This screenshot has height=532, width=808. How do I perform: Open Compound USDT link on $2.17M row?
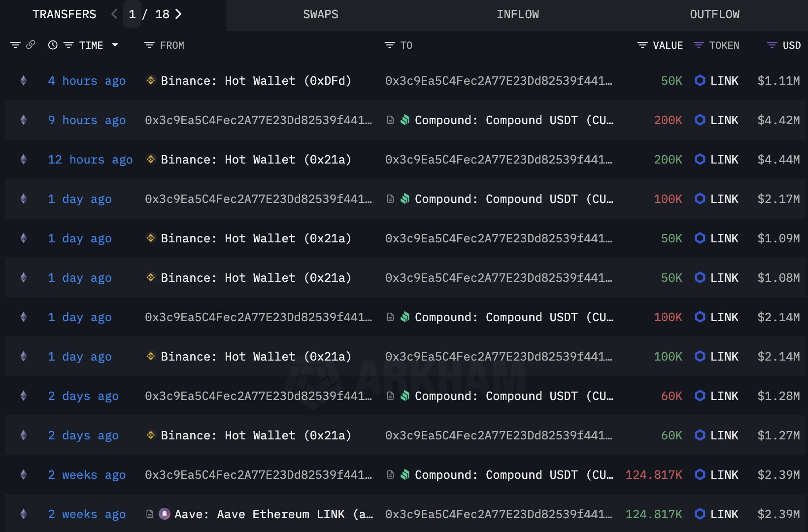pos(514,199)
